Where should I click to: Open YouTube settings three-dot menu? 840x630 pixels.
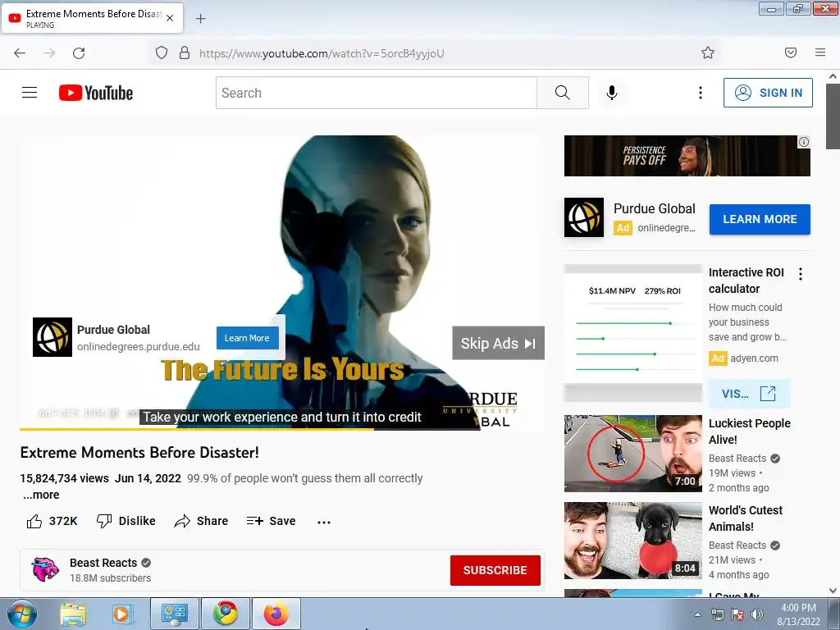point(701,93)
